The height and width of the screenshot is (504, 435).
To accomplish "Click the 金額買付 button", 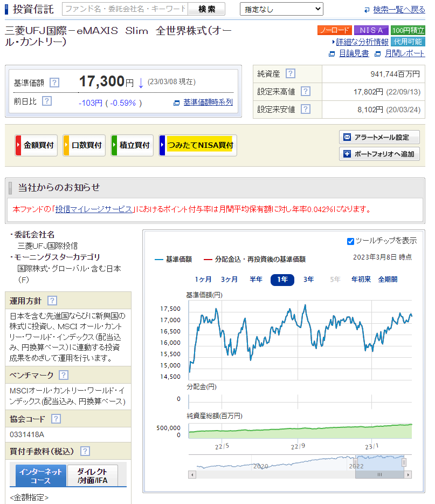I will click(x=36, y=145).
